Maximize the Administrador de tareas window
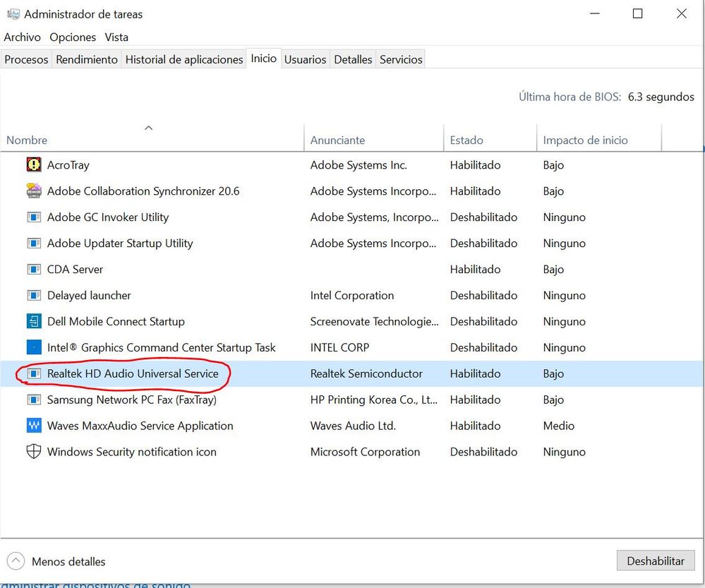 pos(637,13)
